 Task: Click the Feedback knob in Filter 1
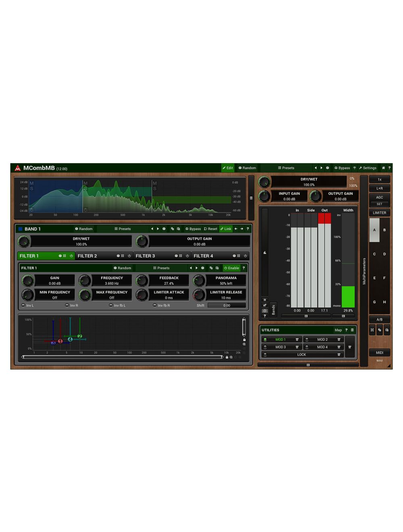pos(142,281)
